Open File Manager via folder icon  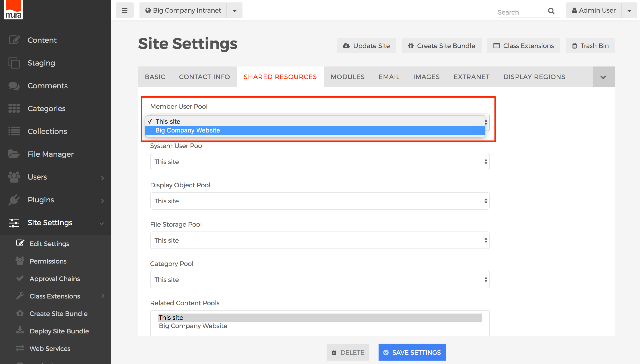(14, 154)
